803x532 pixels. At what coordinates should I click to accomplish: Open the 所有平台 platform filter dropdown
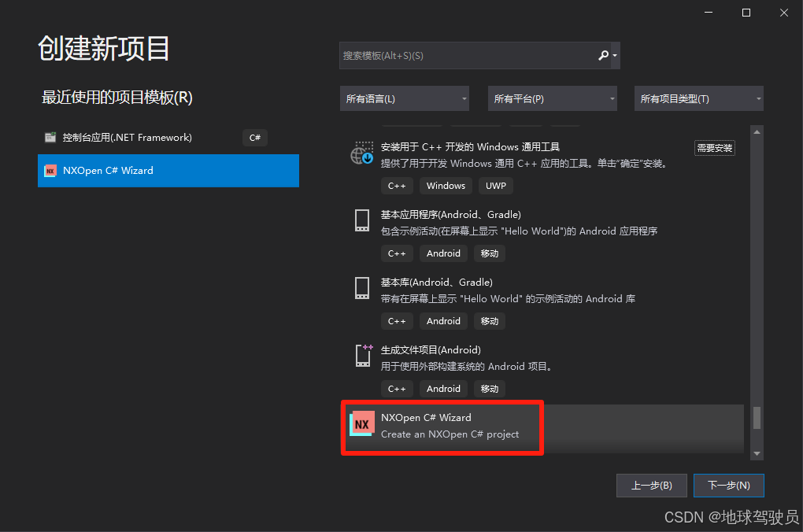tap(552, 99)
